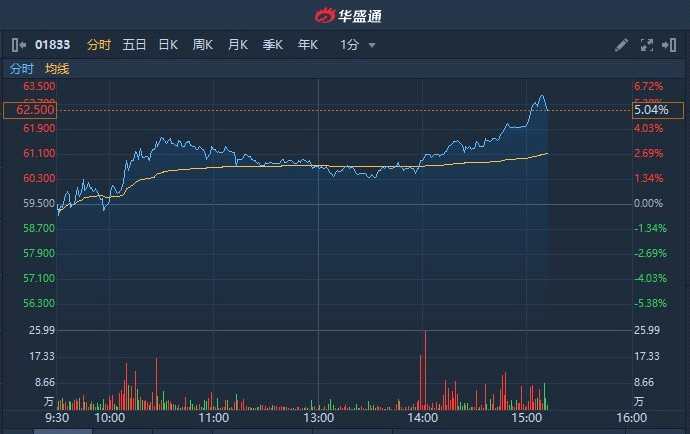Open the 1分 interval dropdown arrow

(x=372, y=45)
